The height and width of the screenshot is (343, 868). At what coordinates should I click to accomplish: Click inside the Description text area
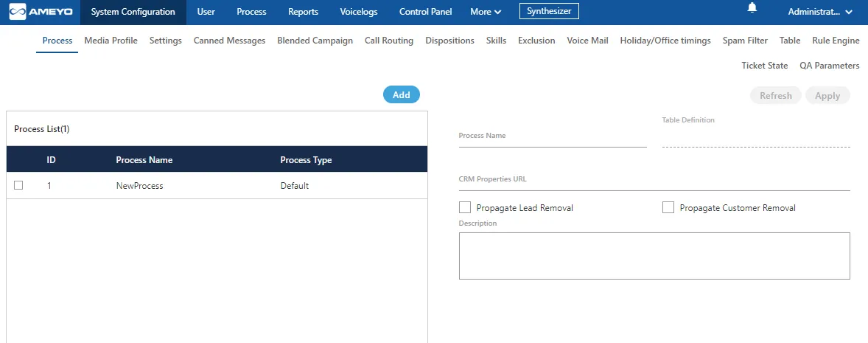pyautogui.click(x=654, y=255)
